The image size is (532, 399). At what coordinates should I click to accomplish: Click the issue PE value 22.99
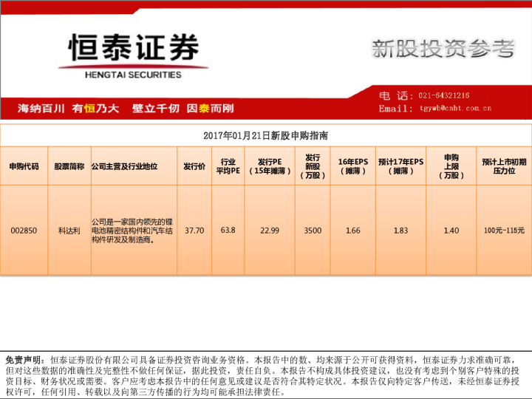[x=270, y=231]
